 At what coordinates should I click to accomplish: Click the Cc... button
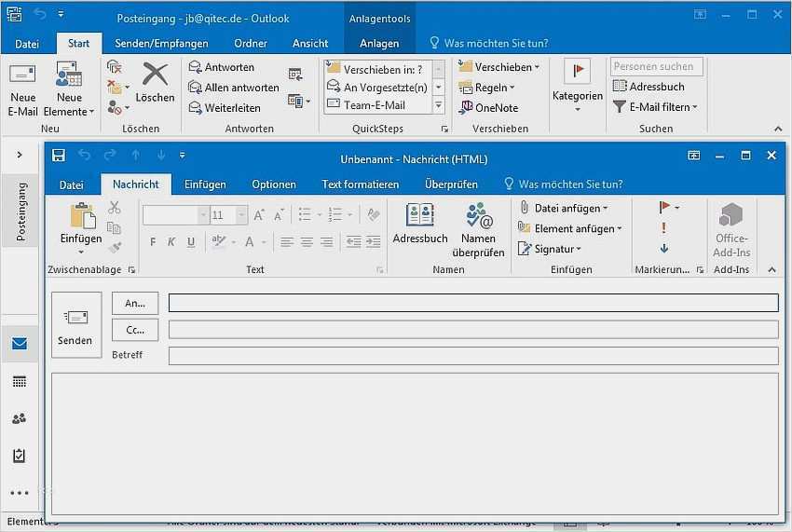tap(135, 330)
